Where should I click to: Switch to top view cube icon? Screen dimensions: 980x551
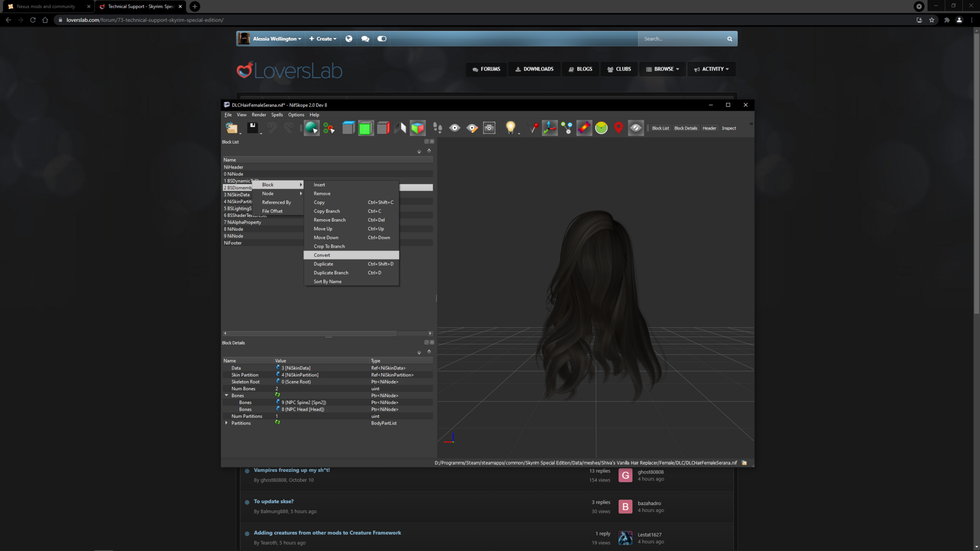point(349,128)
